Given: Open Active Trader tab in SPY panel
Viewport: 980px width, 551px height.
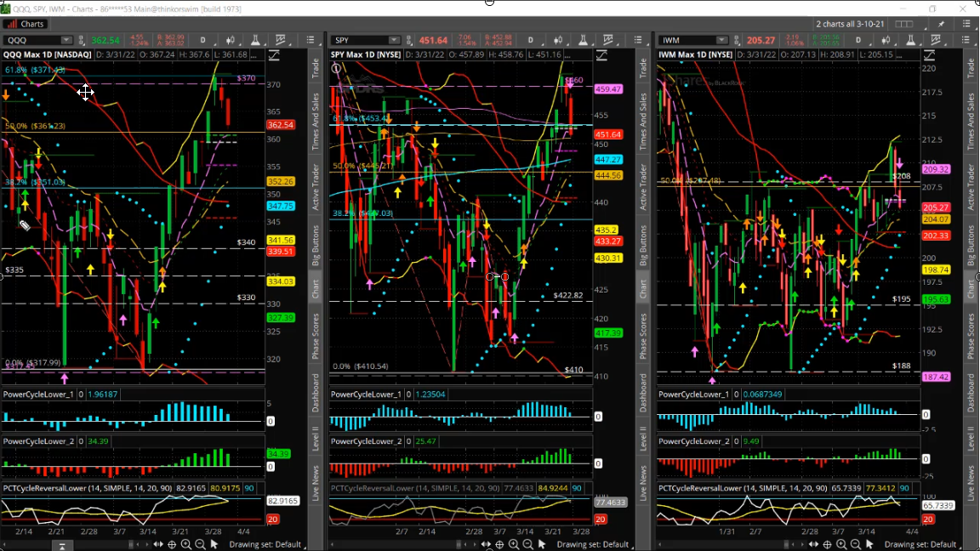Looking at the screenshot, I should tap(643, 187).
